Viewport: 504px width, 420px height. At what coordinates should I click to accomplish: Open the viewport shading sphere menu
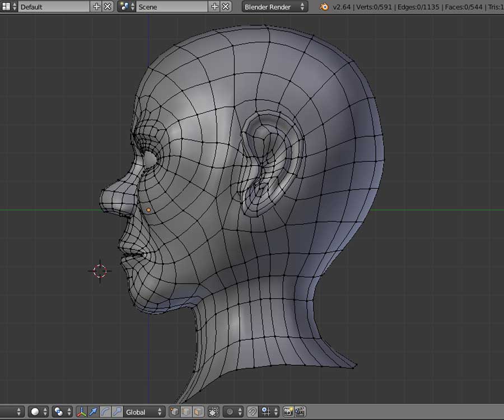[38, 412]
